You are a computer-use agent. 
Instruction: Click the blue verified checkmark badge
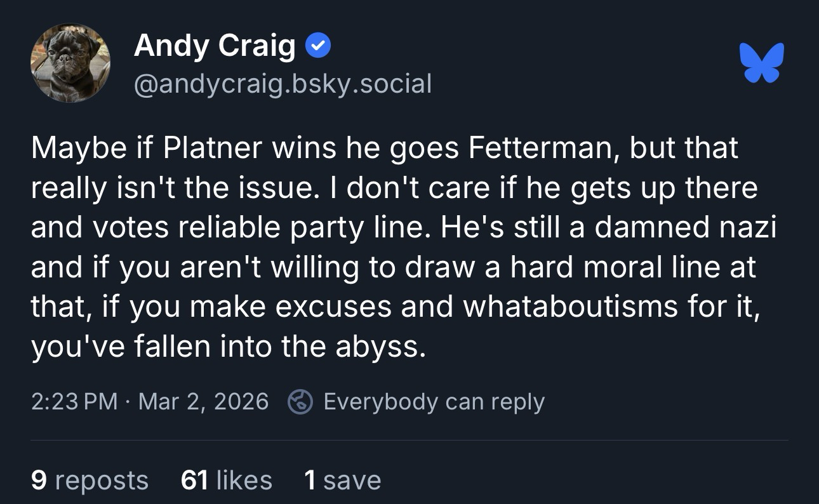pos(317,46)
